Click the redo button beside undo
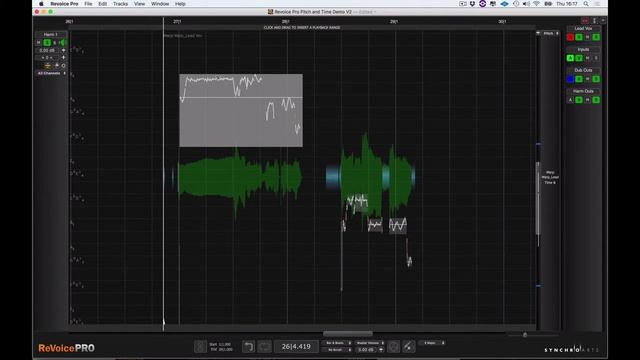The image size is (640, 360). (264, 347)
